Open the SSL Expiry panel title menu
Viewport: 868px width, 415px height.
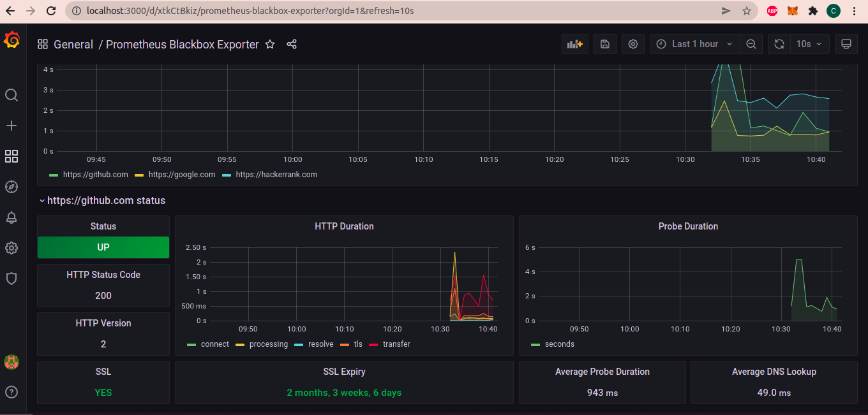(344, 372)
